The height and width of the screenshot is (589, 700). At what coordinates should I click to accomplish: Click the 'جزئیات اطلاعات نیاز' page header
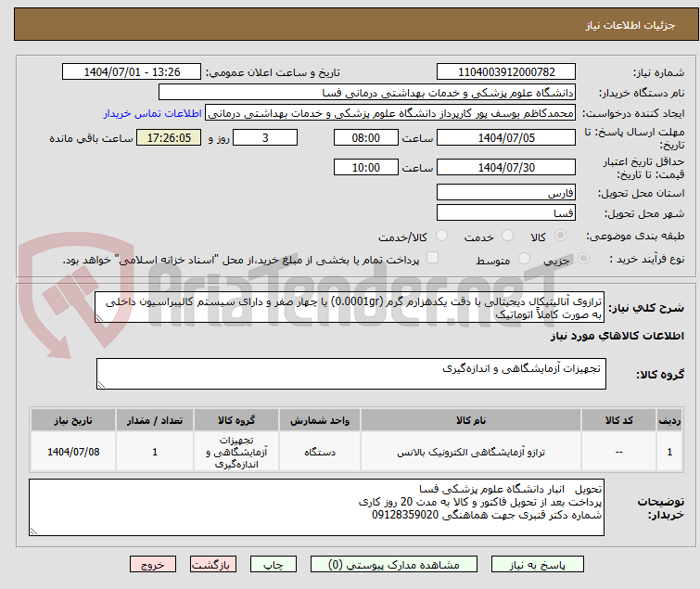coord(630,25)
